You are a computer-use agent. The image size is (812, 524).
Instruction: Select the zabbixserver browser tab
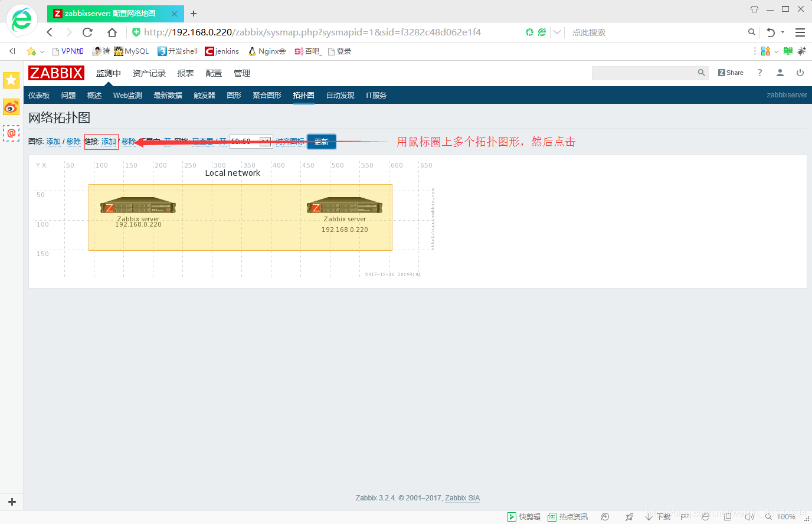click(x=115, y=14)
